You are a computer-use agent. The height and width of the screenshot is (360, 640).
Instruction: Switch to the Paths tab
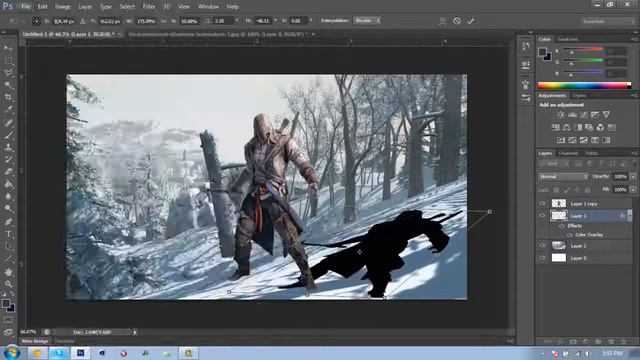tap(591, 153)
